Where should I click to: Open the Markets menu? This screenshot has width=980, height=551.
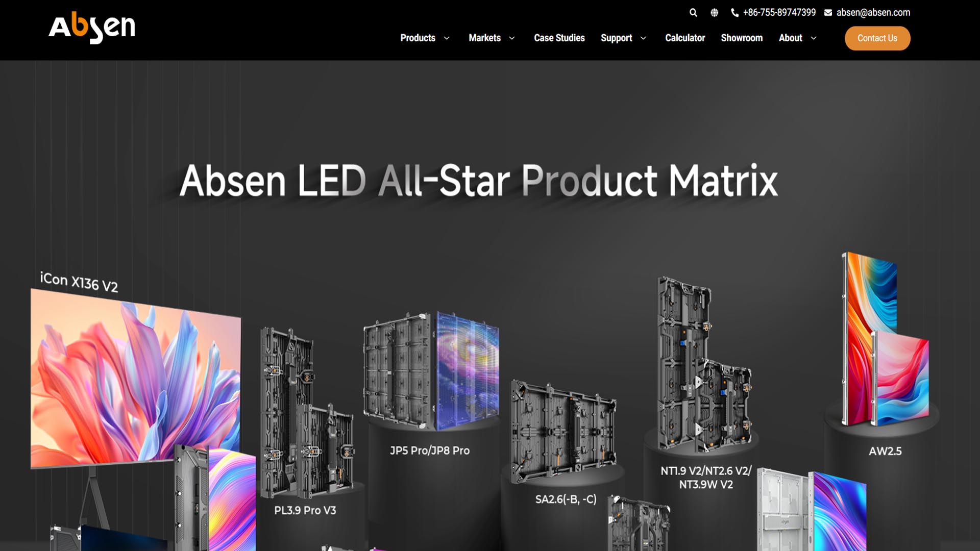484,38
